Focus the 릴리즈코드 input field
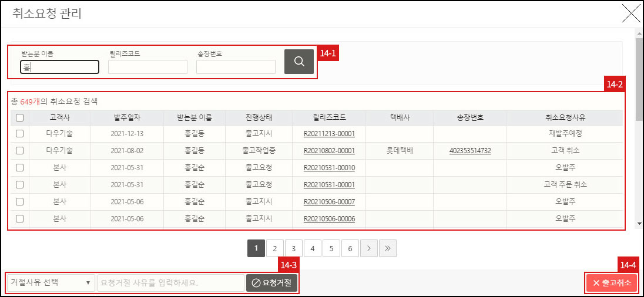644x297 pixels. coord(148,67)
